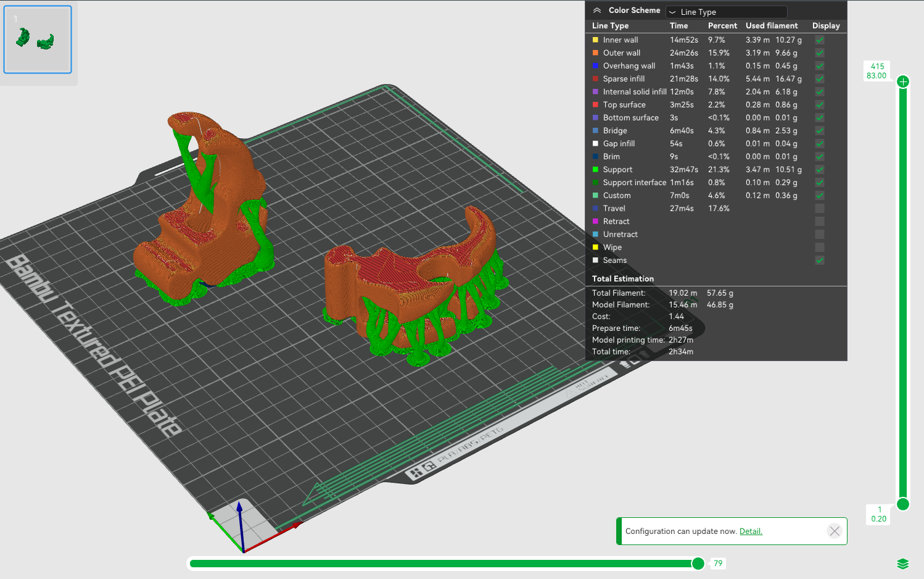Select plate 1 thumbnail preview
Viewport: 924px width, 579px height.
click(x=38, y=40)
